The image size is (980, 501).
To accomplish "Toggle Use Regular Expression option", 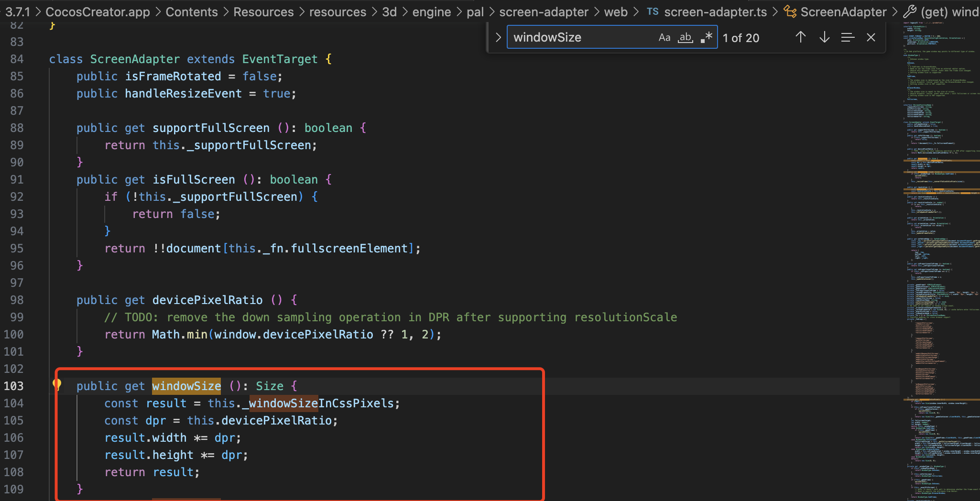I will (707, 37).
